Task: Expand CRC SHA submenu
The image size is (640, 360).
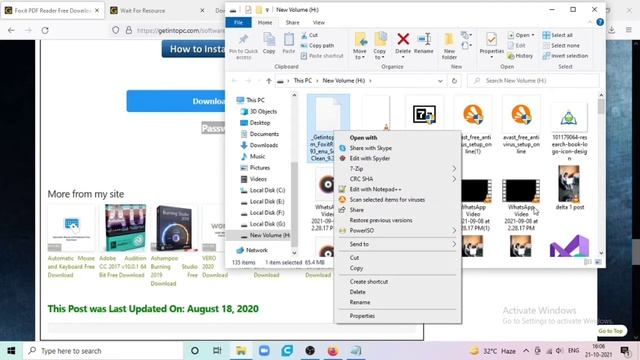Action: tap(454, 179)
